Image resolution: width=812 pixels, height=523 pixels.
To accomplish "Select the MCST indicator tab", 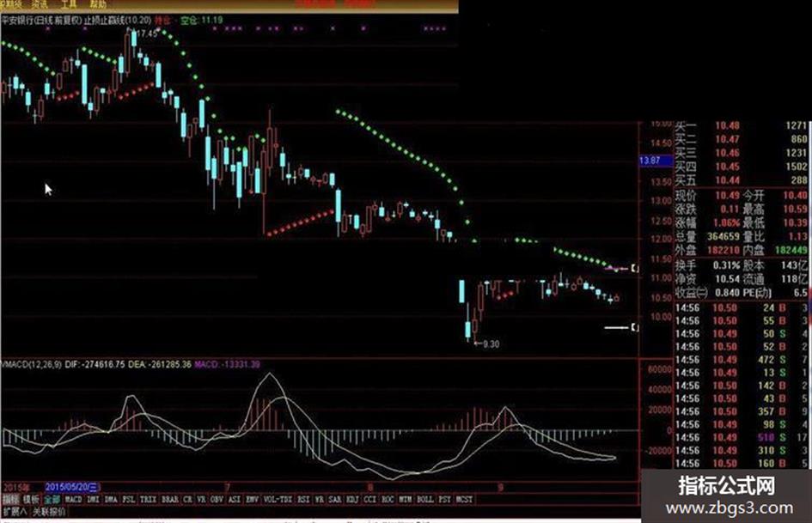I will point(464,500).
